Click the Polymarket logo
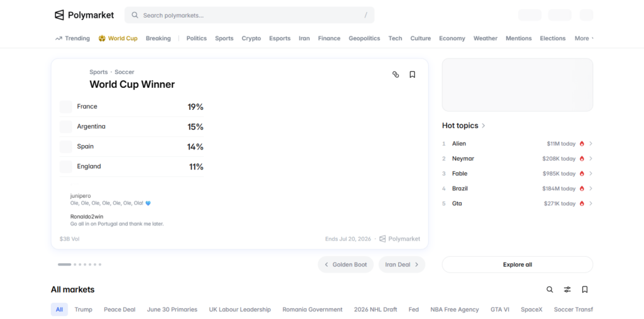 click(x=84, y=15)
